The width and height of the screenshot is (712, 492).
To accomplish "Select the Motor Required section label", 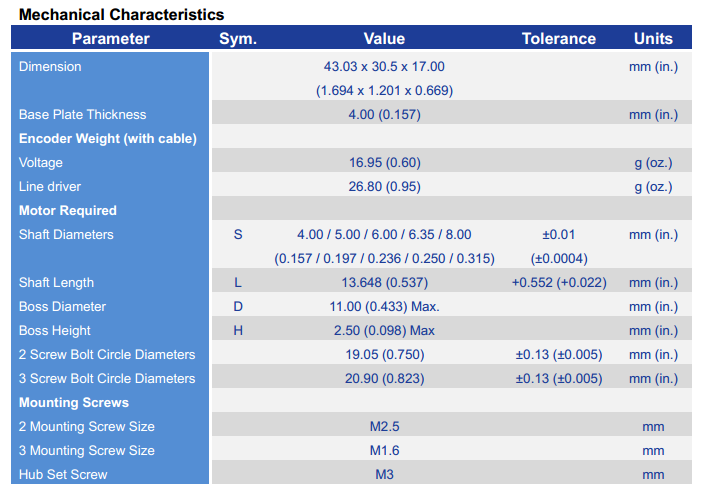I will coord(68,211).
